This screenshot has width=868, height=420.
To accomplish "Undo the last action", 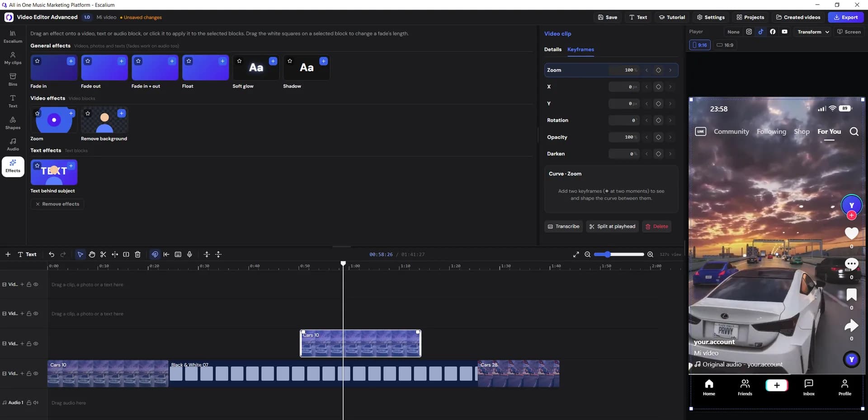I will (x=52, y=254).
